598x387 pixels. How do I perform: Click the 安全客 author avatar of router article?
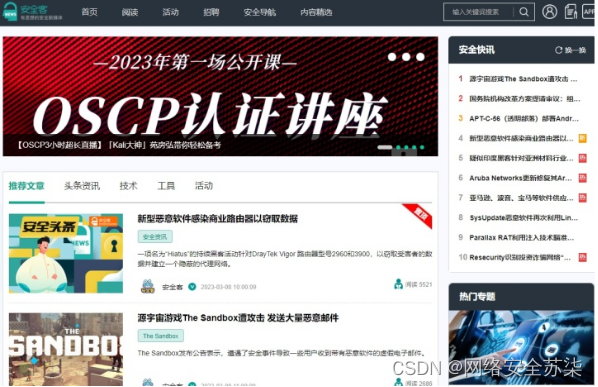(148, 286)
